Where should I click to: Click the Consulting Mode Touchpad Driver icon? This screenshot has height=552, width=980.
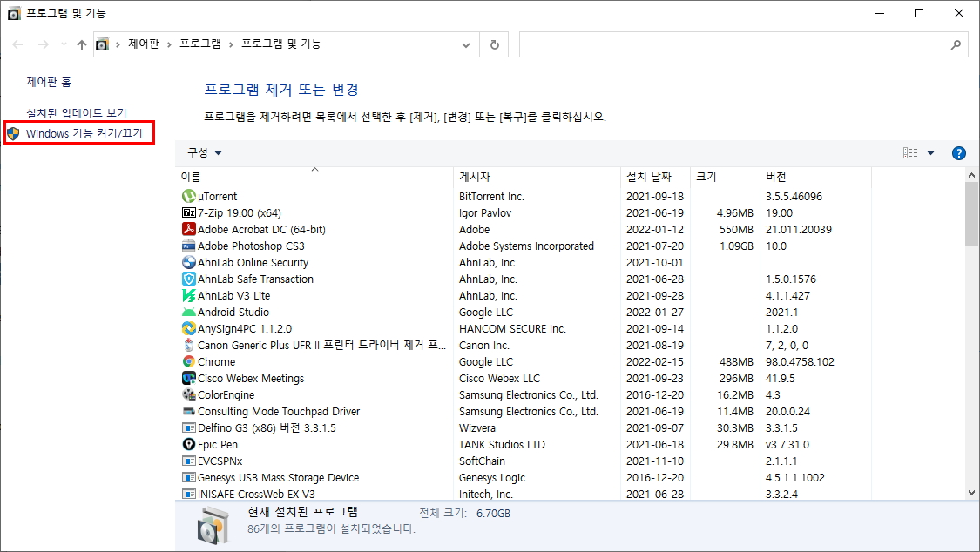click(x=189, y=412)
